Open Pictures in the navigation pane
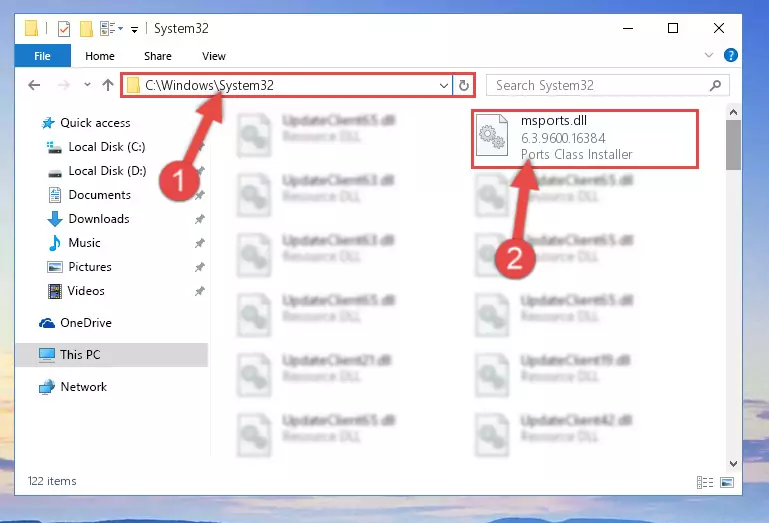This screenshot has height=523, width=769. click(90, 267)
